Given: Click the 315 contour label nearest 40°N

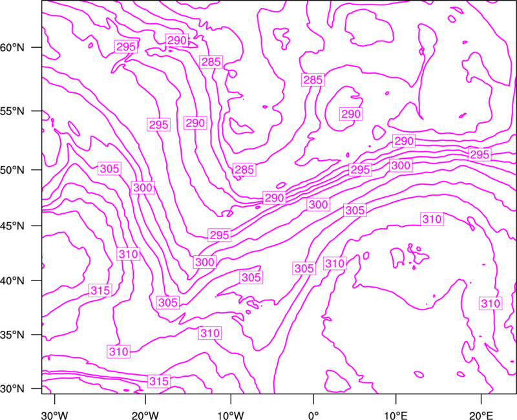Looking at the screenshot, I should 101,290.
